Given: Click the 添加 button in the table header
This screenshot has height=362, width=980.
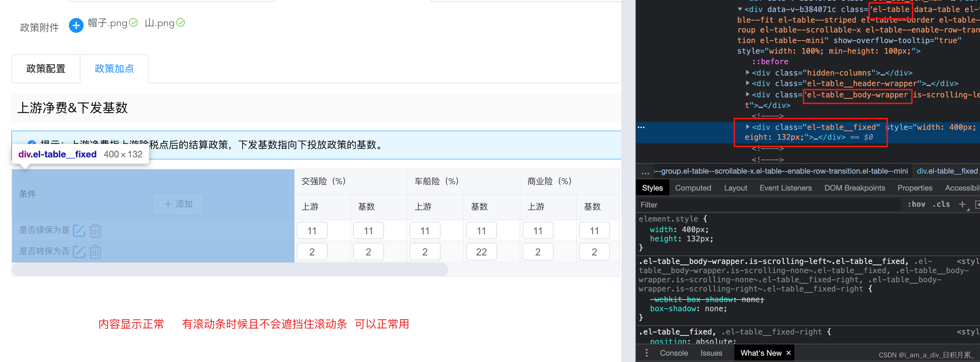Looking at the screenshot, I should click(x=178, y=204).
